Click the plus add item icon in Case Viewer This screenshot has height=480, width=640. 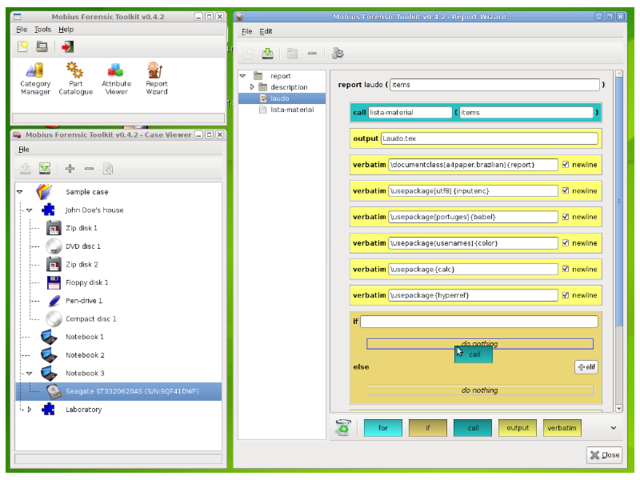(x=70, y=168)
